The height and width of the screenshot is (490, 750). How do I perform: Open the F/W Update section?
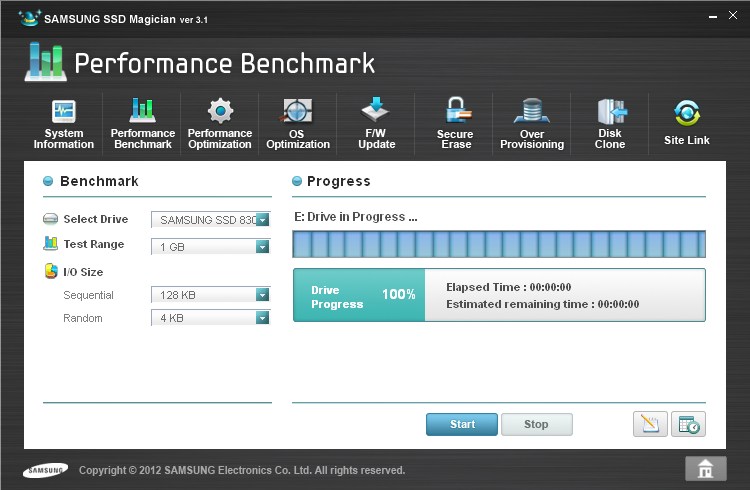click(x=376, y=123)
